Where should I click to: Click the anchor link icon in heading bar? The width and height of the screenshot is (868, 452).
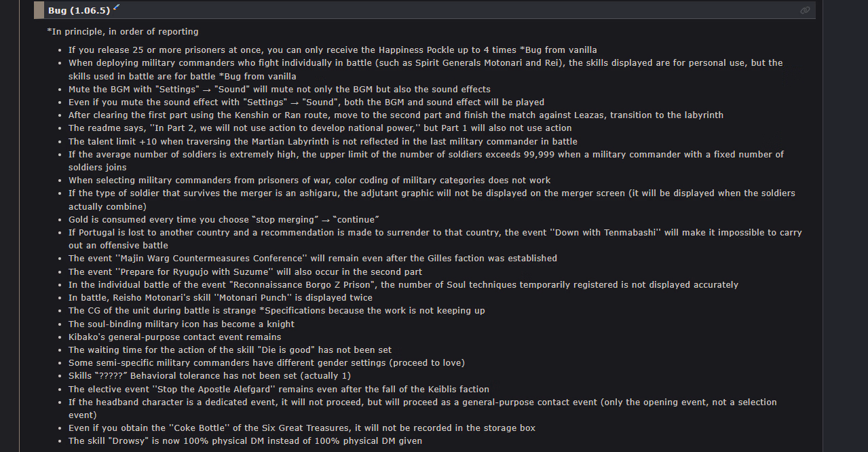coord(805,10)
